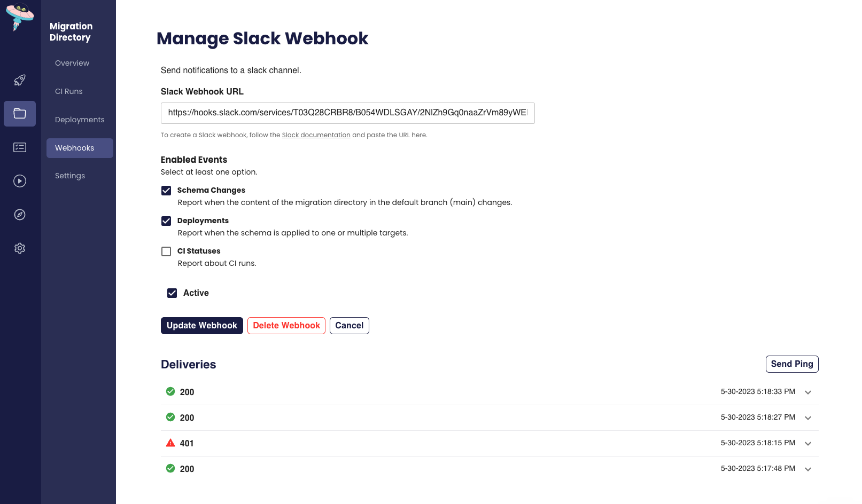Viewport: 862px width, 504px height.
Task: Uncheck the Schema Changes event
Action: point(166,191)
